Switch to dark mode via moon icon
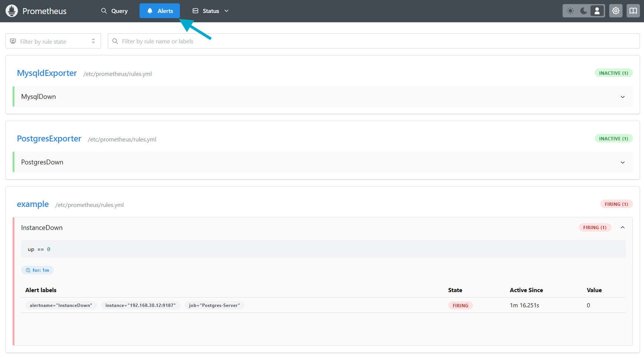This screenshot has height=358, width=644. [x=583, y=11]
